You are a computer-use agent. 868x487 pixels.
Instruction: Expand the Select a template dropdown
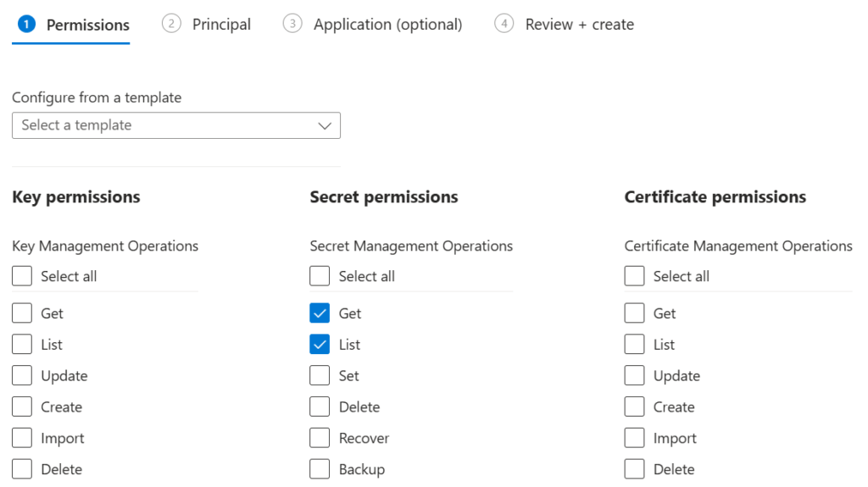click(176, 125)
